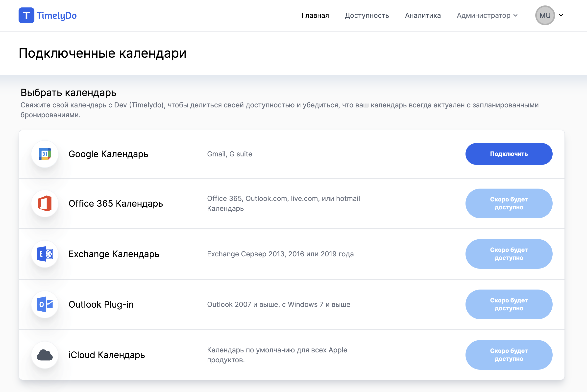Screen dimensions: 587x392
Task: Go to the Главная page
Action: coord(315,16)
